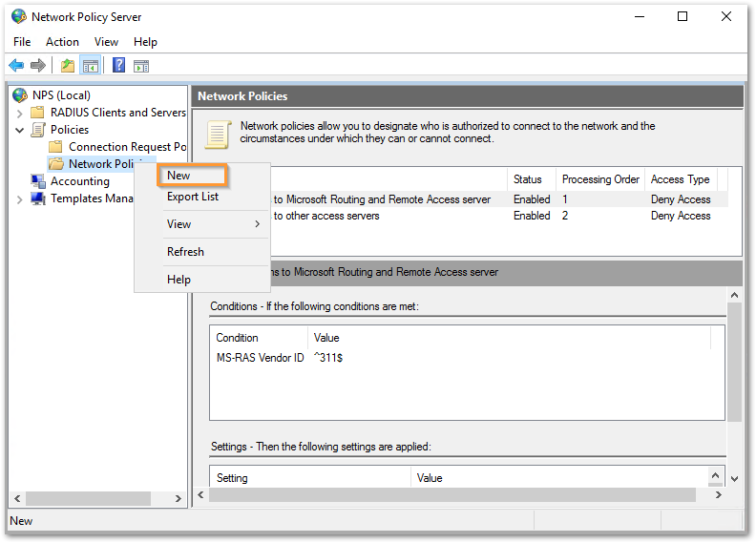Click the Access Type column header
Viewport: 756px width, 543px height.
pos(680,179)
